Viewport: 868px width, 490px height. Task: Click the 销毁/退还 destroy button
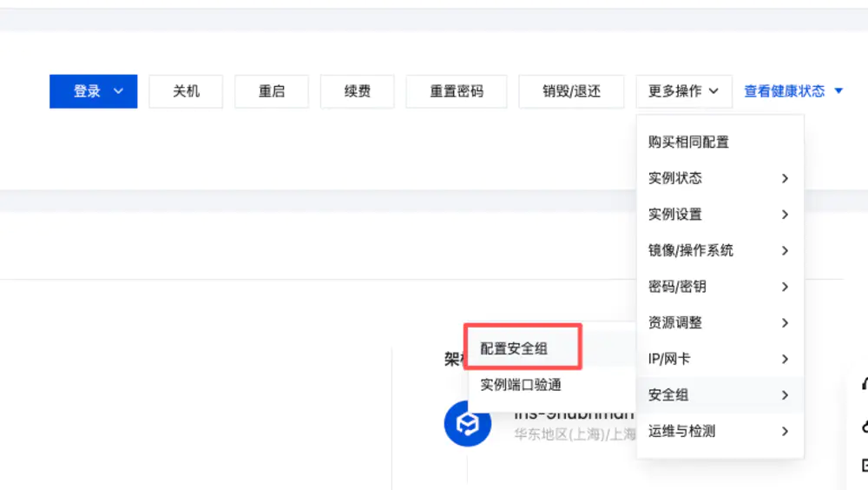coord(571,91)
